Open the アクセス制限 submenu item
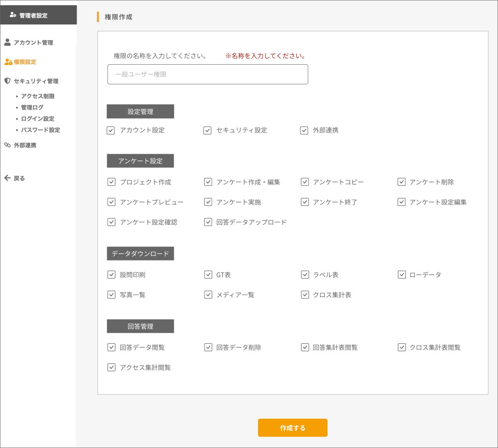Screen dimensions: 498x448 [x=38, y=96]
